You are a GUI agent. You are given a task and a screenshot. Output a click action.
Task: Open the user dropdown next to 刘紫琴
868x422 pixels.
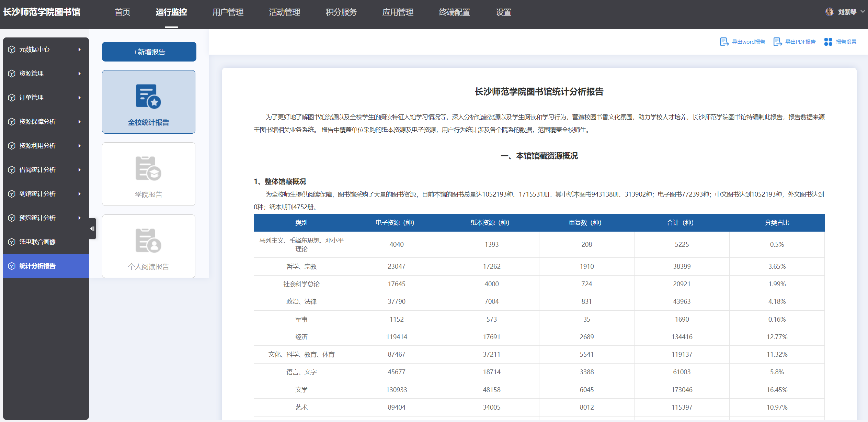863,12
